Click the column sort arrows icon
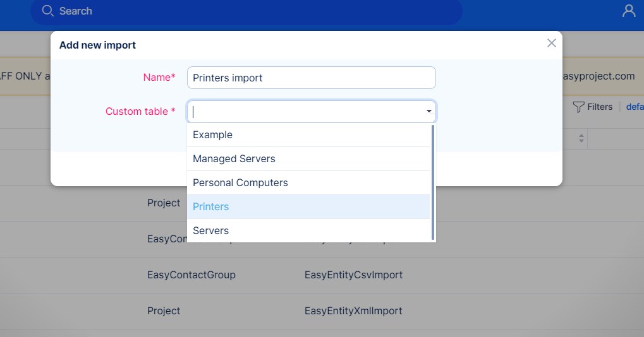 [582, 138]
